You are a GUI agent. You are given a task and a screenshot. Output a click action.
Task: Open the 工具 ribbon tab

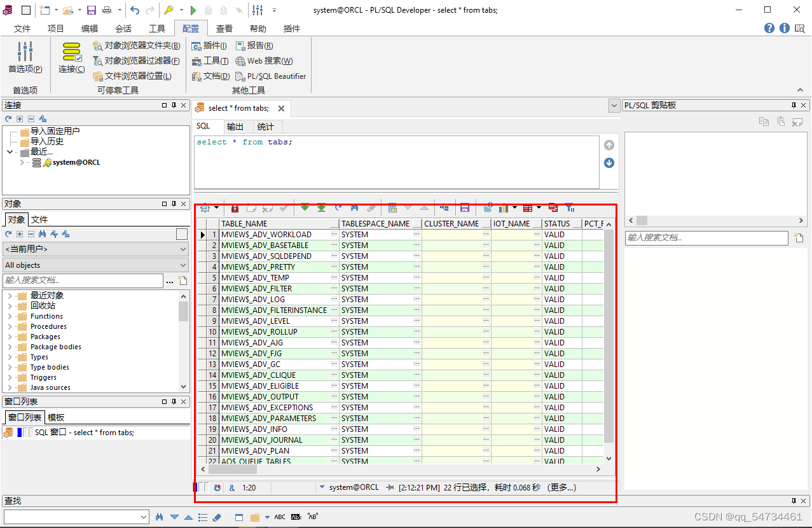coord(157,29)
